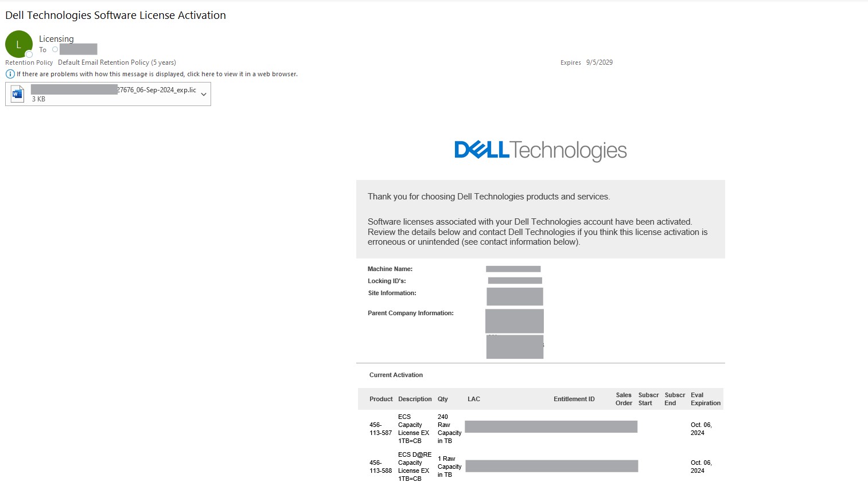Click the recipient presence circle beside 'To'
868x486 pixels.
coord(55,50)
